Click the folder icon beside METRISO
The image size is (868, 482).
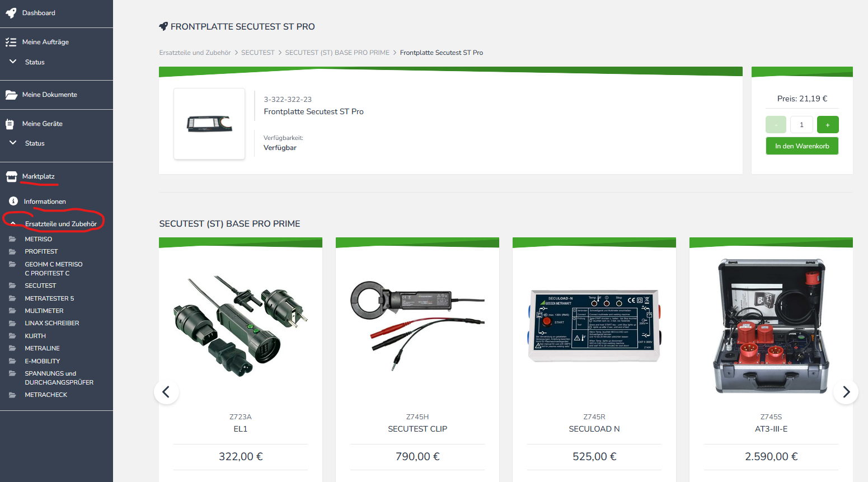pyautogui.click(x=12, y=239)
